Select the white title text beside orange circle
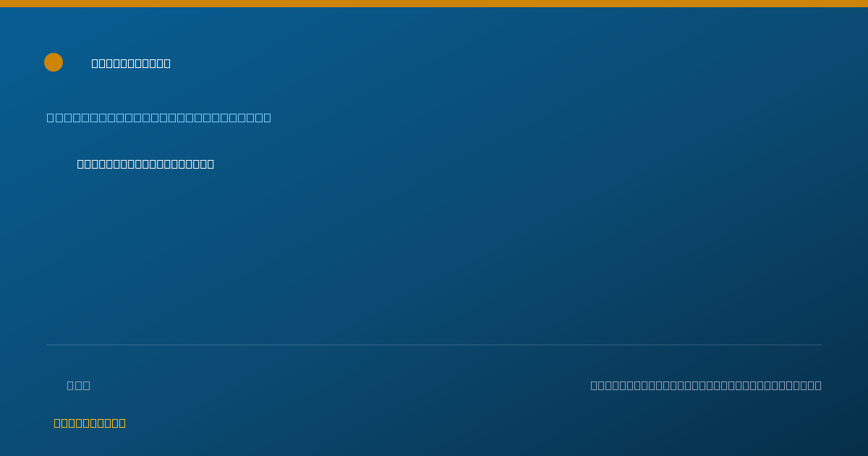Viewport: 868px width, 456px height. click(131, 63)
